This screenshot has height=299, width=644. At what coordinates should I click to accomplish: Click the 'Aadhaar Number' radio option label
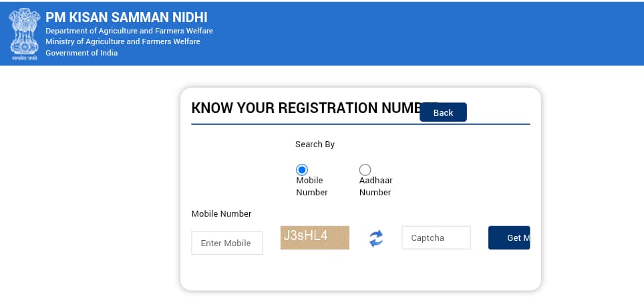pyautogui.click(x=376, y=187)
